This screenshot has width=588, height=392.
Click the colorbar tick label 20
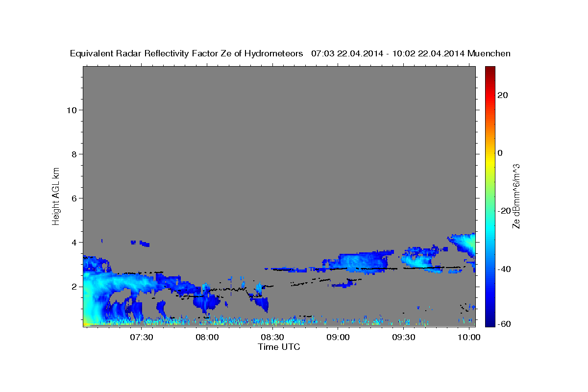coord(502,95)
